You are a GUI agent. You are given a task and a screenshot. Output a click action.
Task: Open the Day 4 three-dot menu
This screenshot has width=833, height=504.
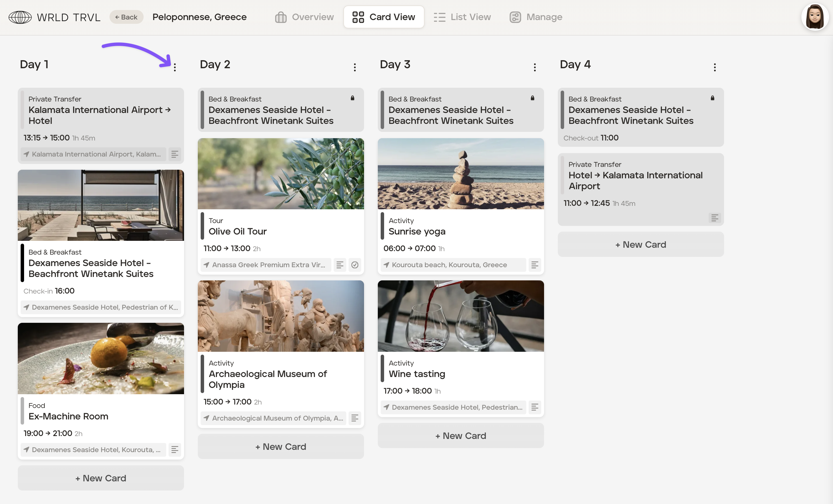(x=714, y=67)
